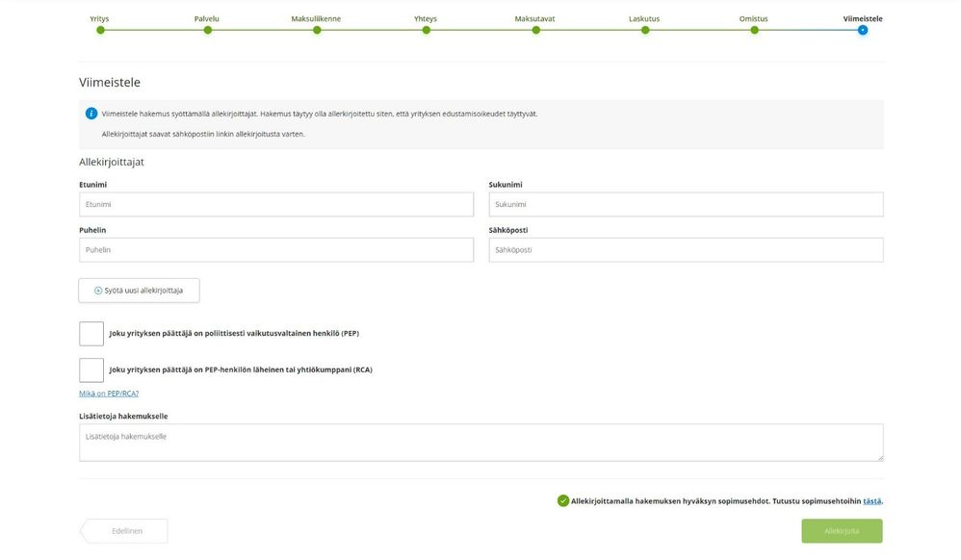Click the blue info icon in notice

click(91, 114)
